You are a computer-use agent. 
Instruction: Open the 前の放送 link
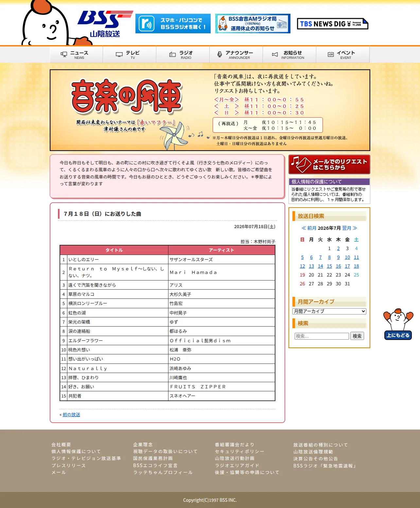click(71, 415)
